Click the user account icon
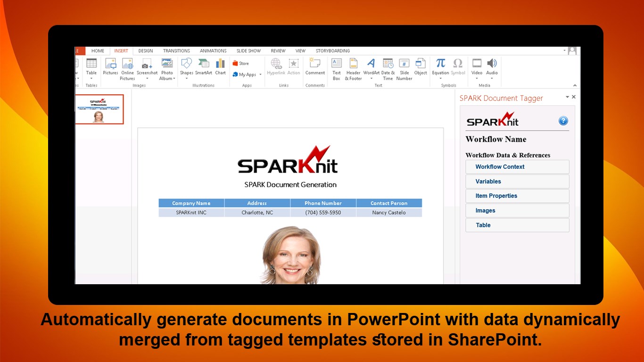 tap(572, 50)
